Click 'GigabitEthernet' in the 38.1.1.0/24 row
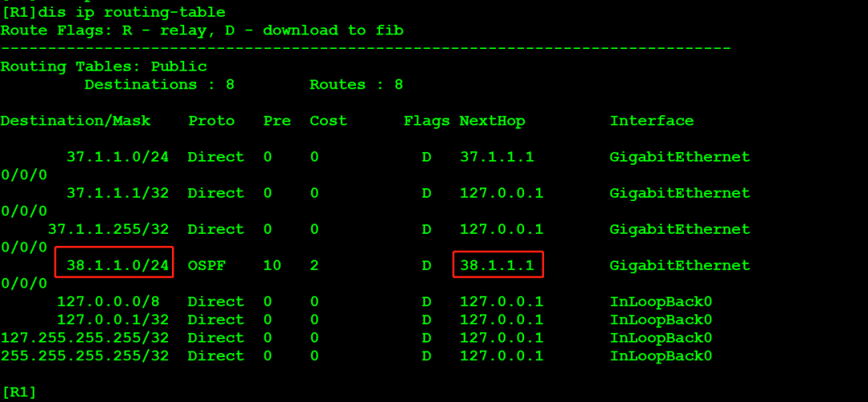The height and width of the screenshot is (402, 868). (x=680, y=266)
